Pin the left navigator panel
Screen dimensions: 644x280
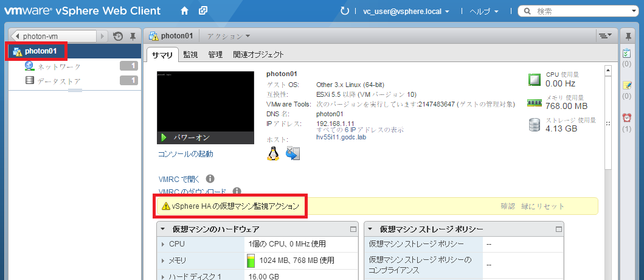coord(133,36)
